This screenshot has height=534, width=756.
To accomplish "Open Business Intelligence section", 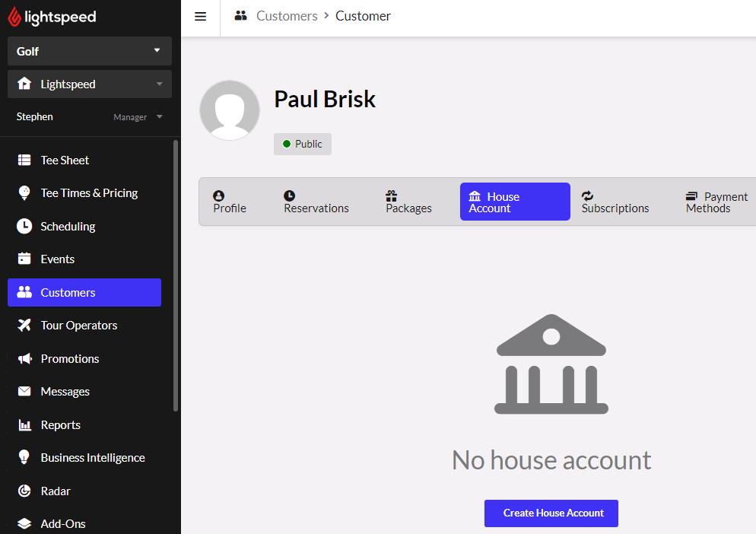I will 84,457.
